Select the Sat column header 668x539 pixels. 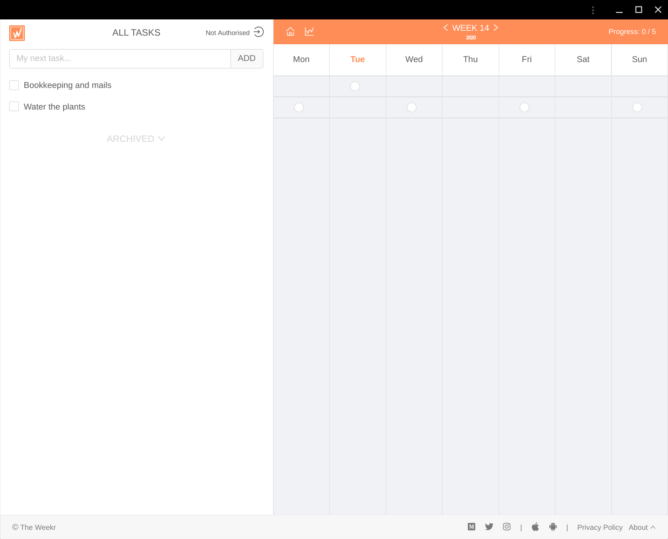point(583,60)
